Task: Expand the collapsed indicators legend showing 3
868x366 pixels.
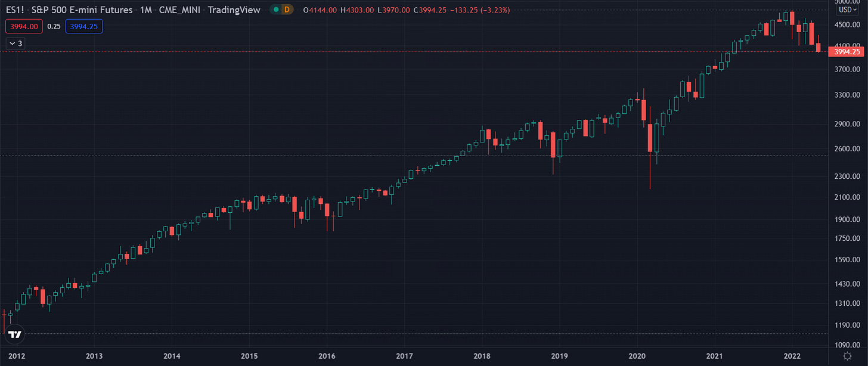Action: [15, 44]
